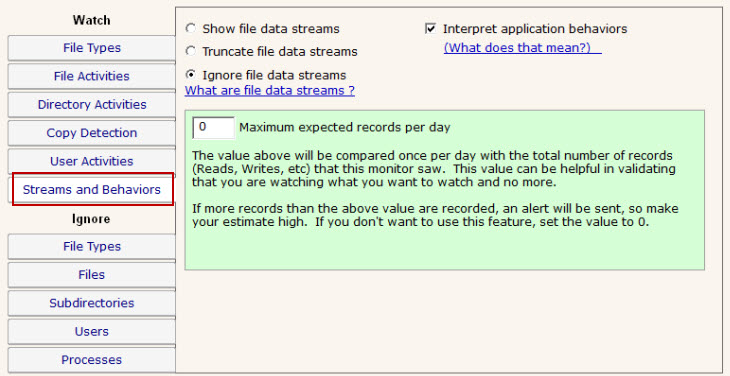Go to the Ignore Users tab
Screen dimensions: 730x376
(x=92, y=332)
